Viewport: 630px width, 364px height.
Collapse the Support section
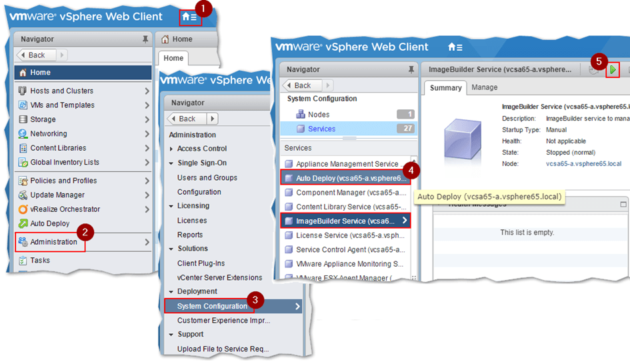pos(171,335)
